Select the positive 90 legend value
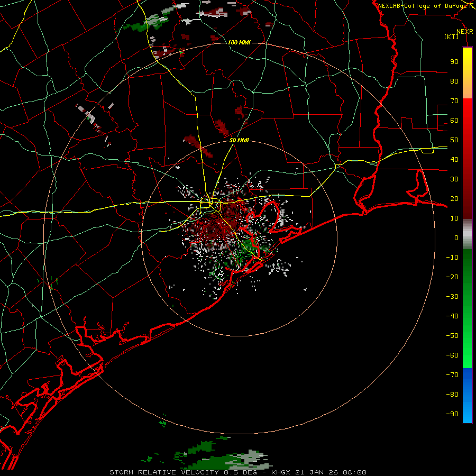476x476 pixels. 454,62
